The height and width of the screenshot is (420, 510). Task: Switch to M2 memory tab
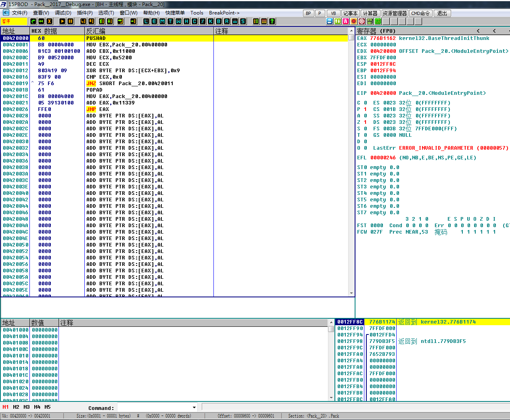tap(16, 407)
